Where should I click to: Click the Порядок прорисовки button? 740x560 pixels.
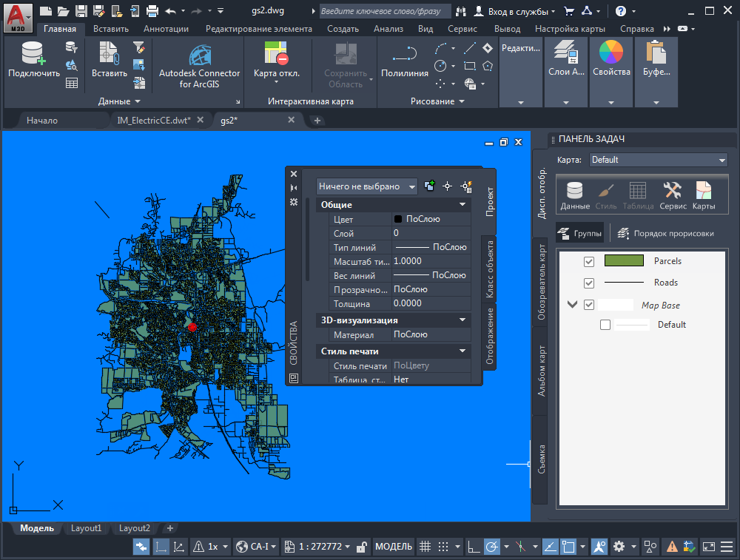[x=665, y=233]
